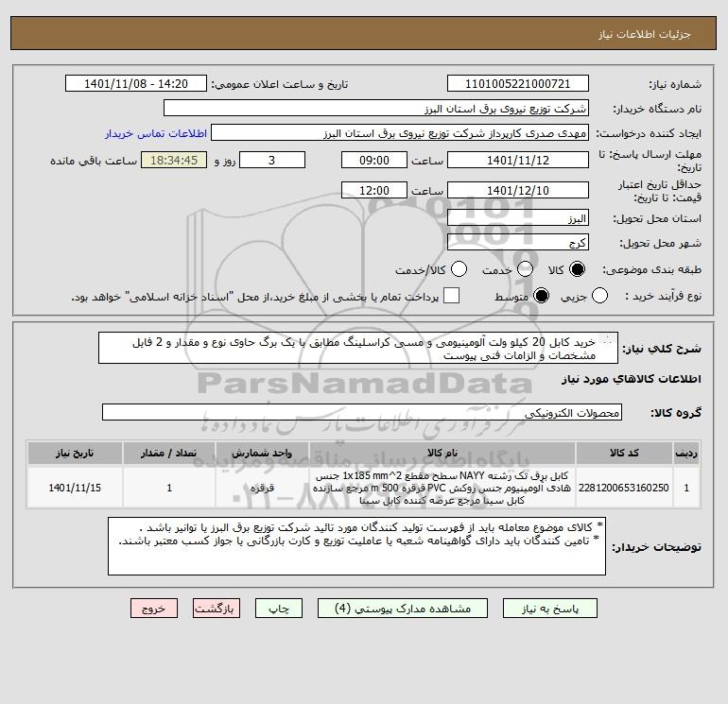Click the گروه کالا field محصولات الکترونیکی
This screenshot has height=704, width=728.
coord(362,412)
